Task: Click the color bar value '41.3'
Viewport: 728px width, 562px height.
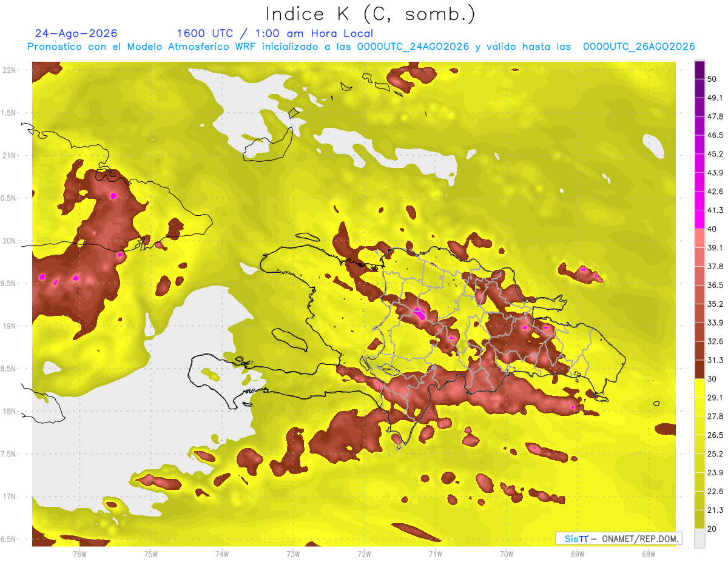Action: point(715,210)
